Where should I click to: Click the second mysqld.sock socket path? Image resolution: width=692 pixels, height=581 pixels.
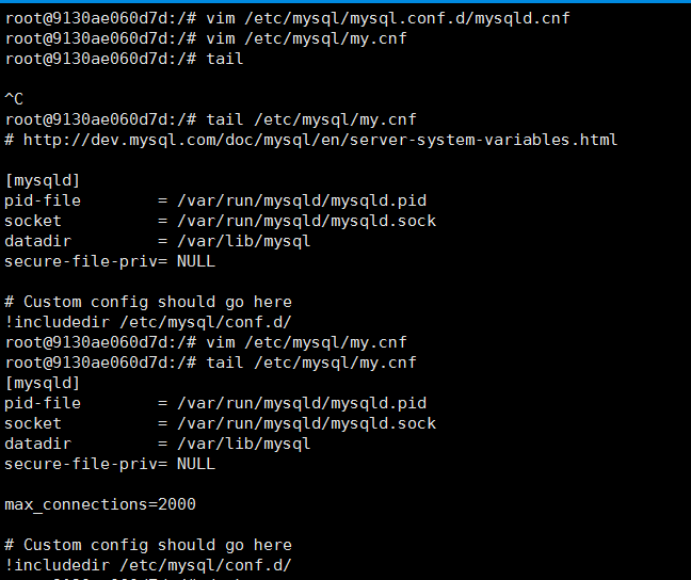(x=307, y=423)
